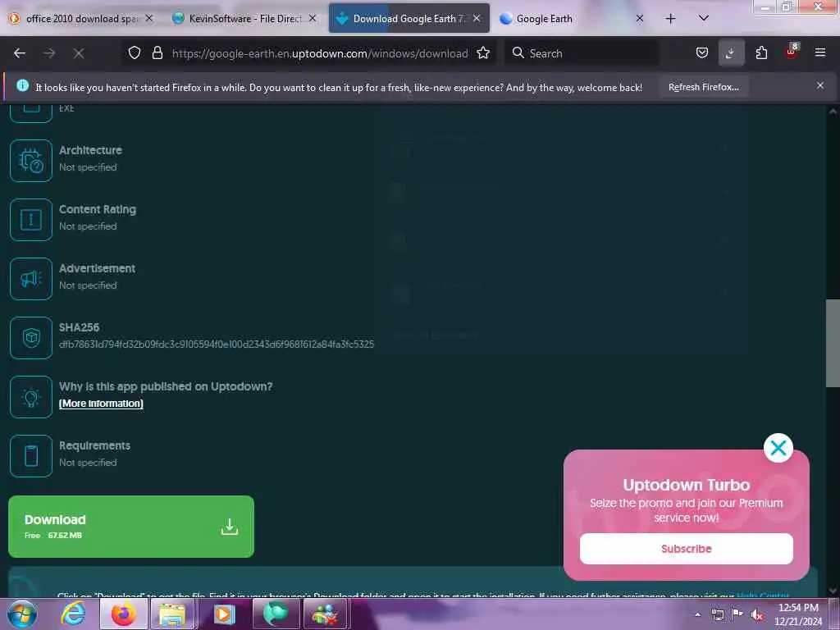Focus the URL address bar
The image size is (840, 630).
click(x=320, y=53)
